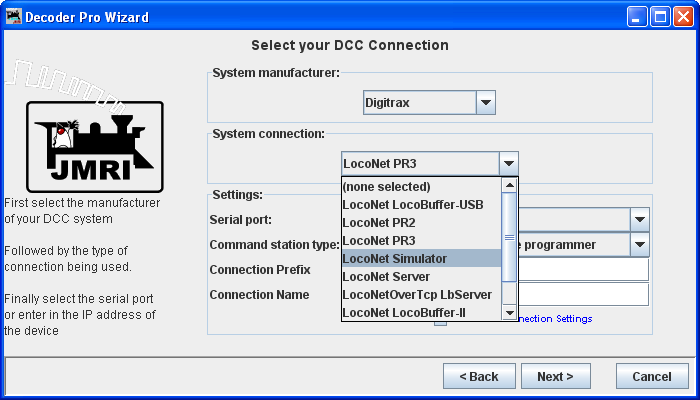Choose (none selected) from the list
This screenshot has width=700, height=400.
[x=420, y=186]
